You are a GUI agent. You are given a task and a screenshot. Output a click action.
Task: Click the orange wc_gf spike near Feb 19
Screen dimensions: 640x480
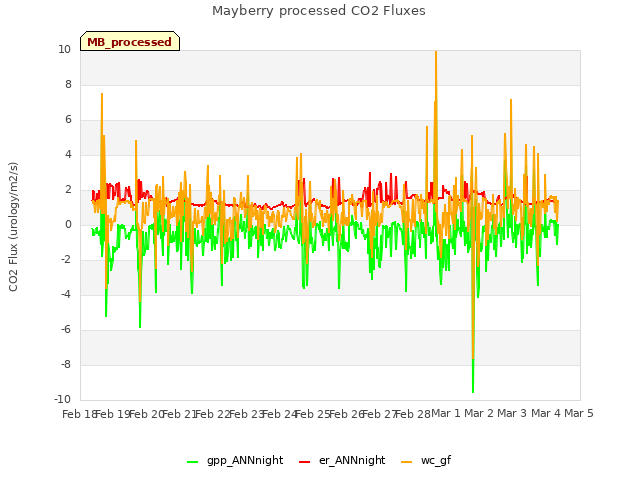[x=102, y=95]
